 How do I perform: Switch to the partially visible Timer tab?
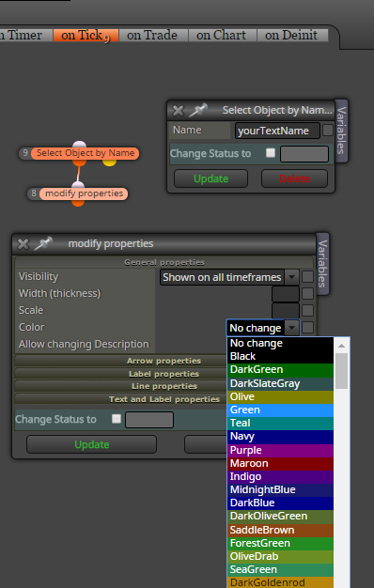pos(25,36)
